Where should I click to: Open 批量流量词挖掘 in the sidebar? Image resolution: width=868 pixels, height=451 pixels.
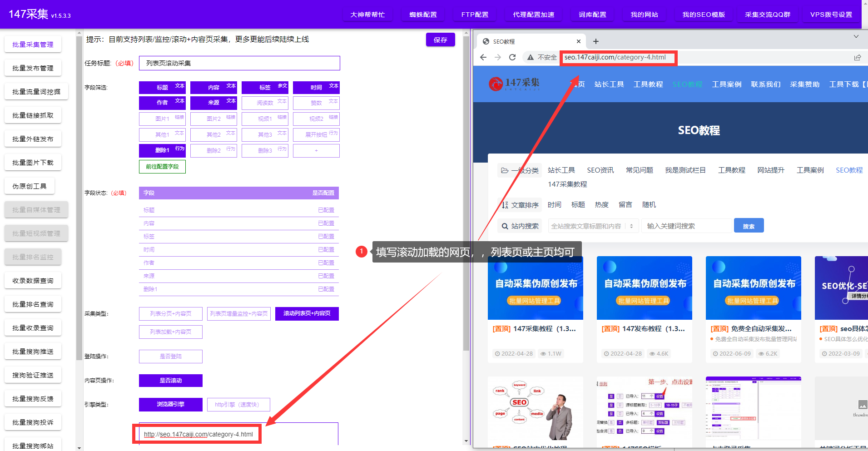coord(36,92)
